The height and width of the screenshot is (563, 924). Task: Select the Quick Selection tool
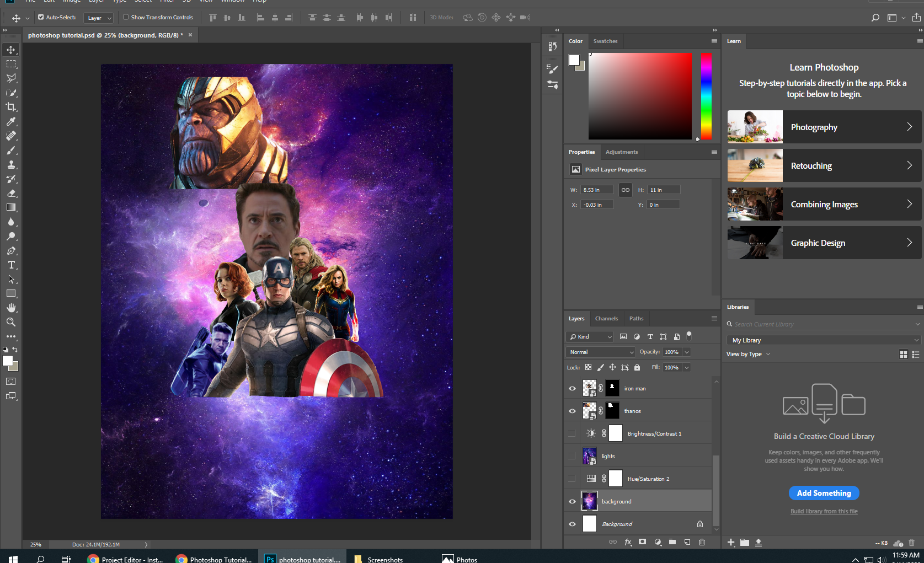[11, 93]
